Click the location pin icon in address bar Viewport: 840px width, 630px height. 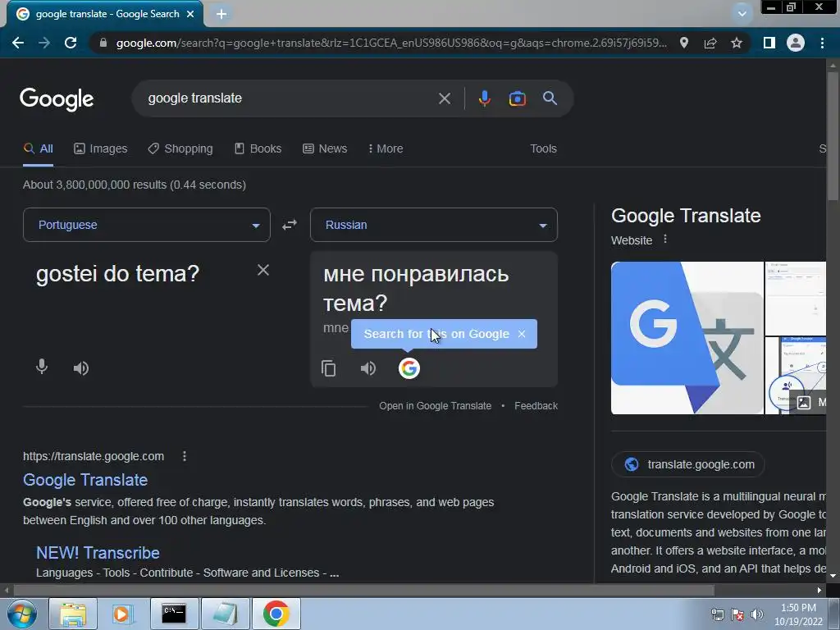[684, 43]
